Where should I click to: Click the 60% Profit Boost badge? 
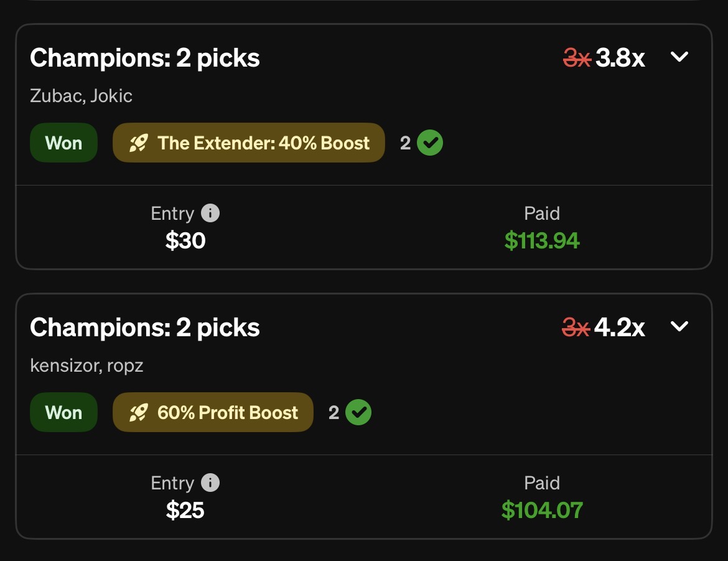tap(213, 413)
